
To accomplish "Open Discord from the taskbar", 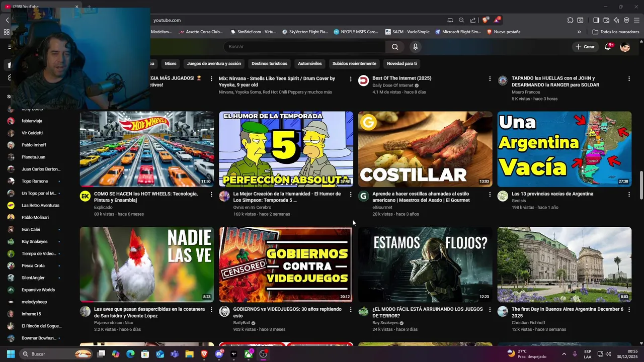I will (219, 354).
